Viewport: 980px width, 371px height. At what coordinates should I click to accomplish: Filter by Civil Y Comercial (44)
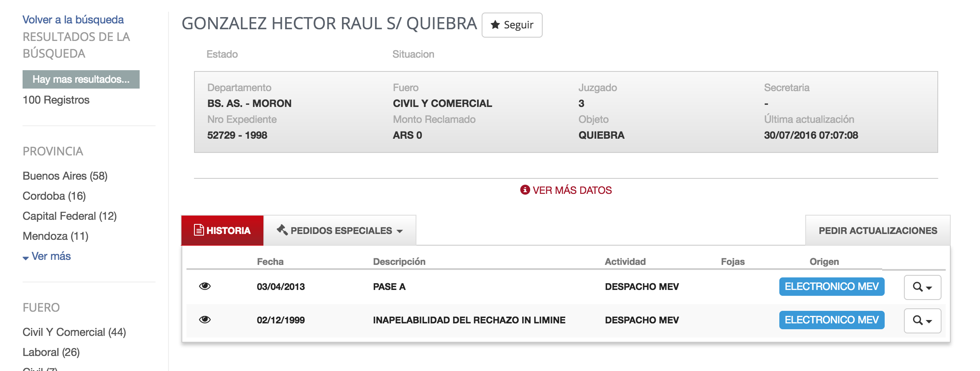(74, 332)
